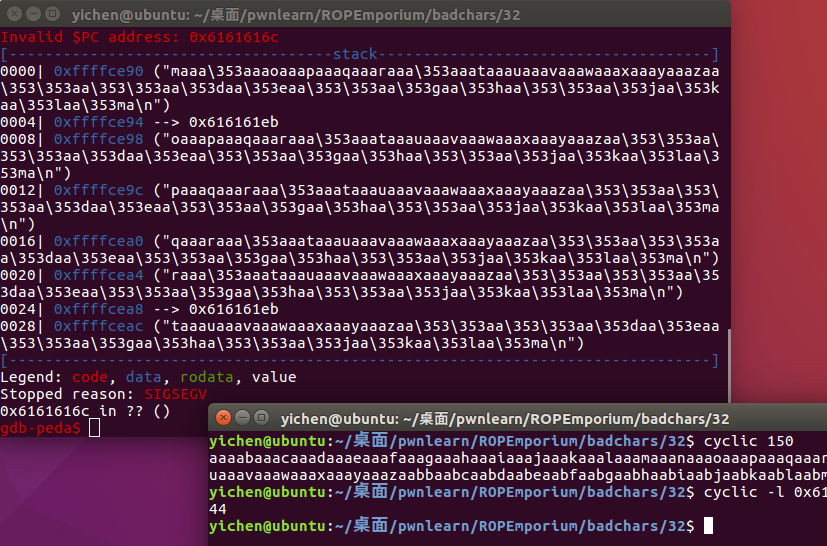Click the red "code" legend word

pyautogui.click(x=90, y=377)
